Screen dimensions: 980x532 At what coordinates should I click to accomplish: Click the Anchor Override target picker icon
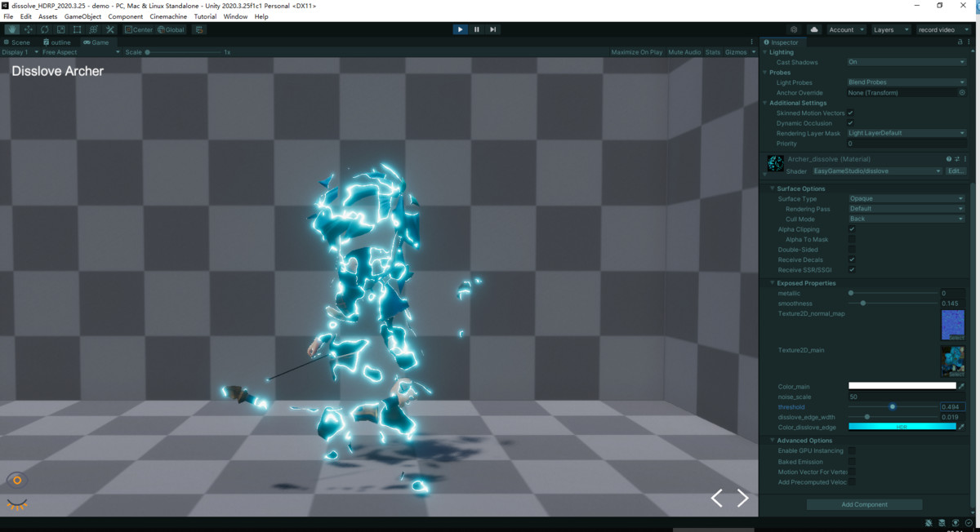click(962, 92)
